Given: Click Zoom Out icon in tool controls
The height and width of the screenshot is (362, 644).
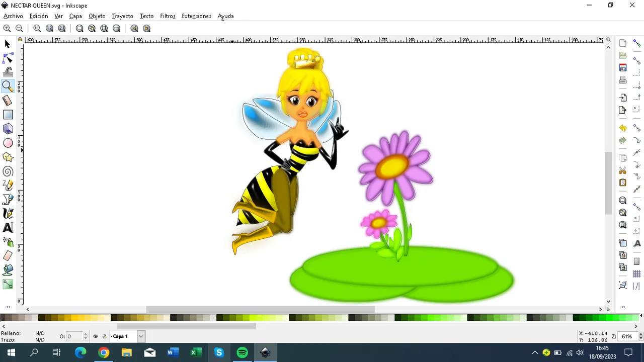Looking at the screenshot, I should 19,29.
